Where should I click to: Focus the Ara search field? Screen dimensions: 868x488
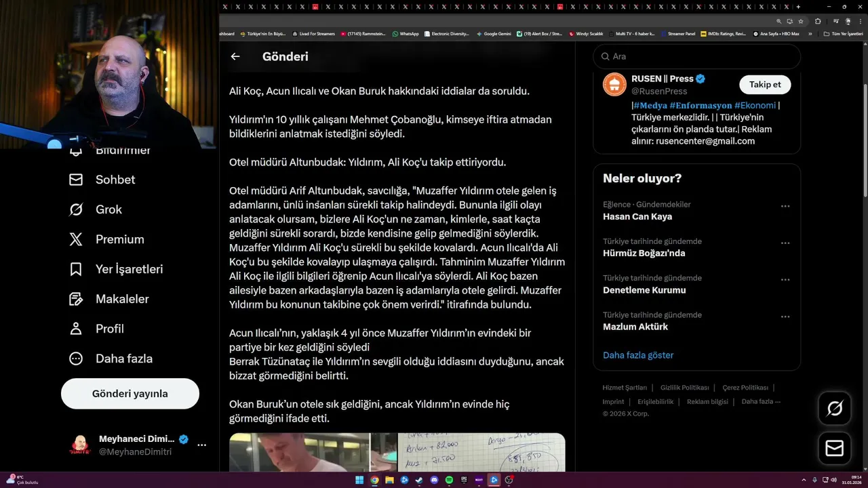click(x=696, y=56)
